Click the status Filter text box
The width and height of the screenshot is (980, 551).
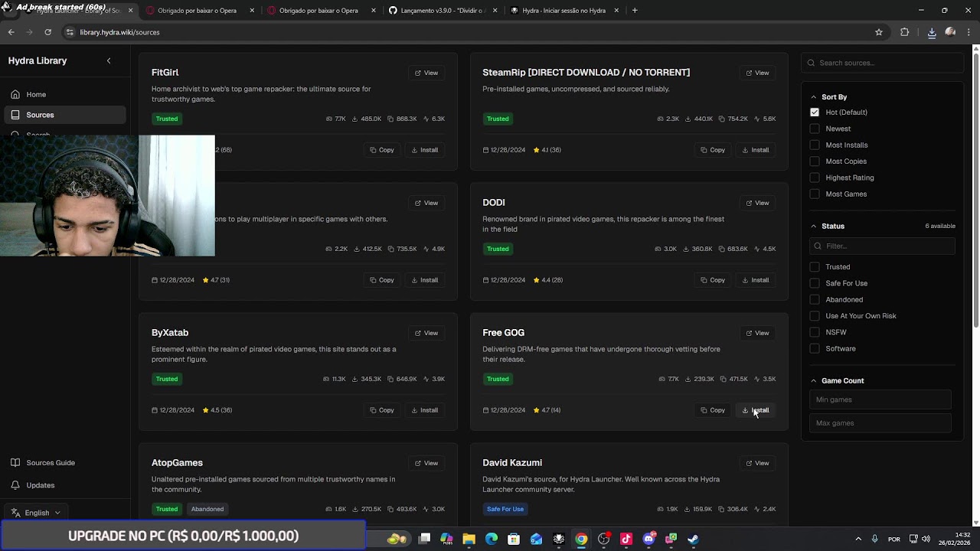tap(882, 246)
